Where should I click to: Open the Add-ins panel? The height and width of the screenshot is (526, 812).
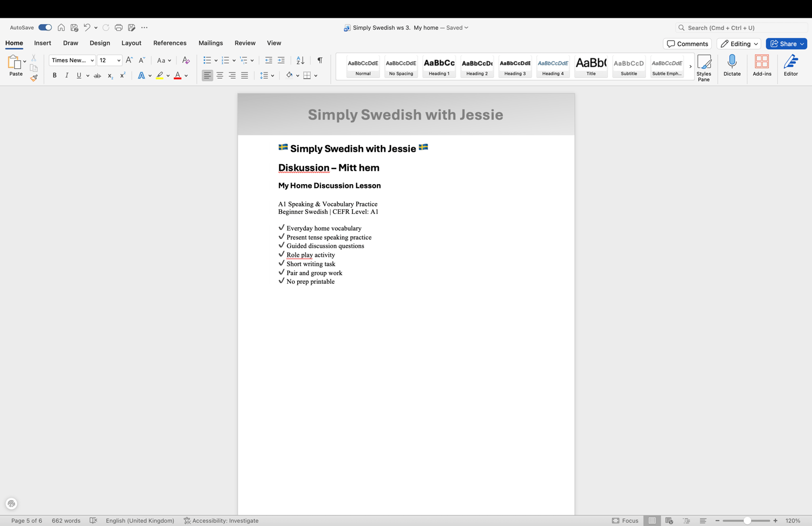tap(762, 66)
